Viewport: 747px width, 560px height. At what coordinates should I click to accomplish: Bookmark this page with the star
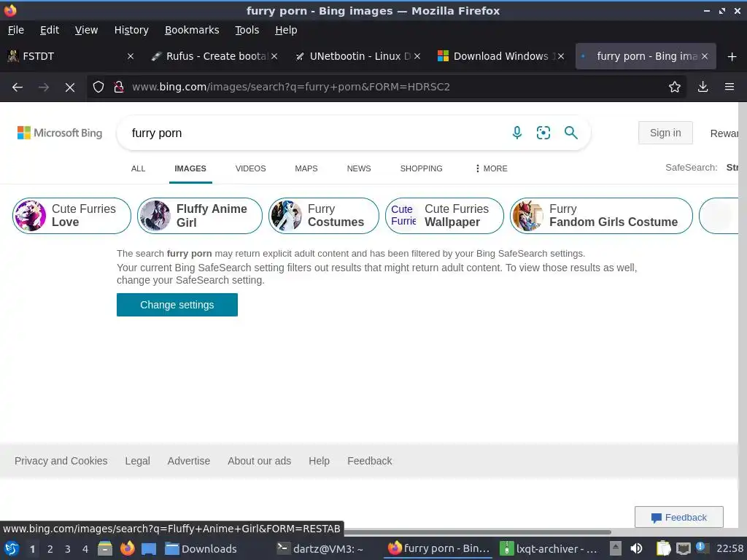(x=675, y=87)
